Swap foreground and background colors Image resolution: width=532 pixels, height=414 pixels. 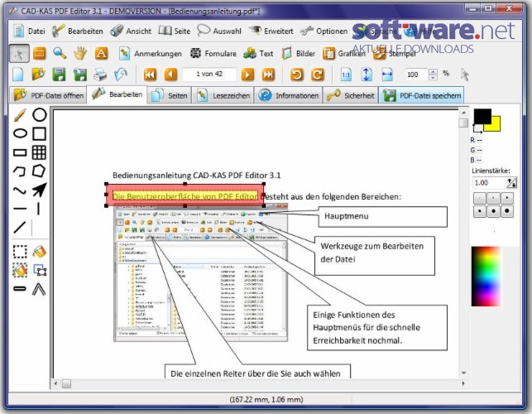pos(477,128)
